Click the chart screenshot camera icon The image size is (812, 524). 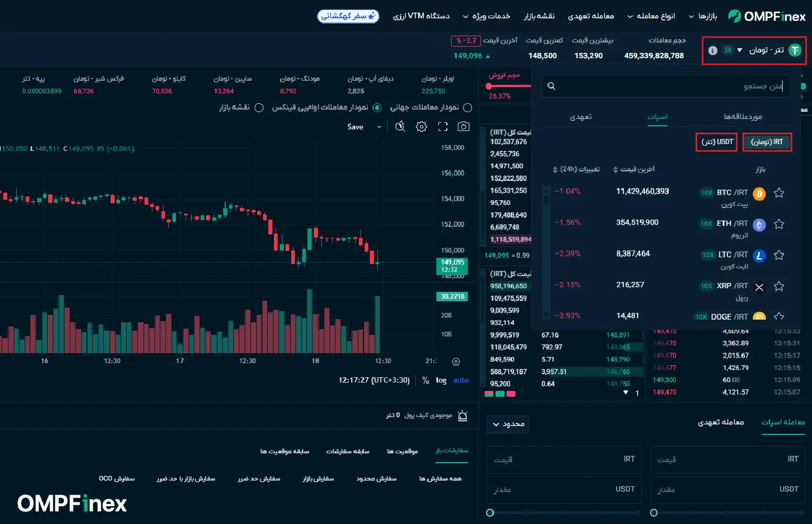tap(463, 126)
